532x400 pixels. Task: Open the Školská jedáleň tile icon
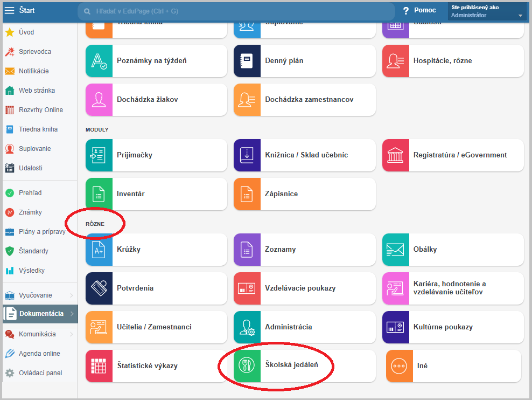247,365
